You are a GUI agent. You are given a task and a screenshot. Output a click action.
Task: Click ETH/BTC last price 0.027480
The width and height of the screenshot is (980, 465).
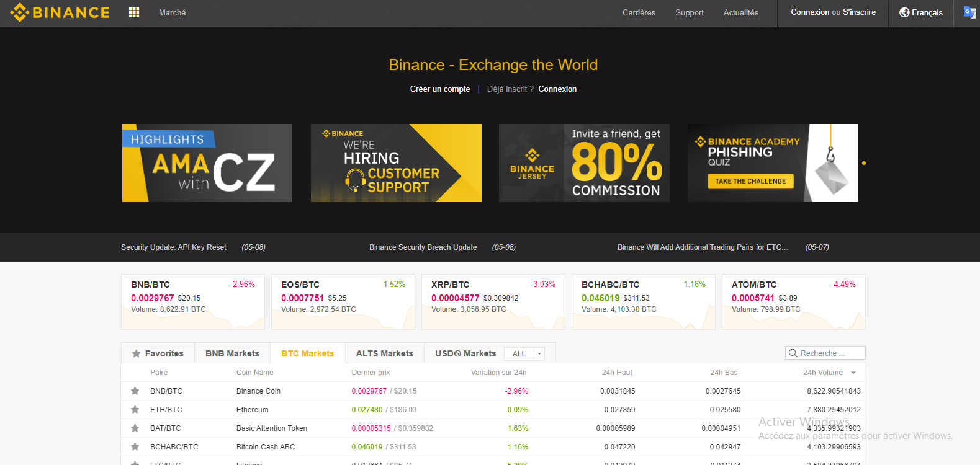click(x=367, y=410)
